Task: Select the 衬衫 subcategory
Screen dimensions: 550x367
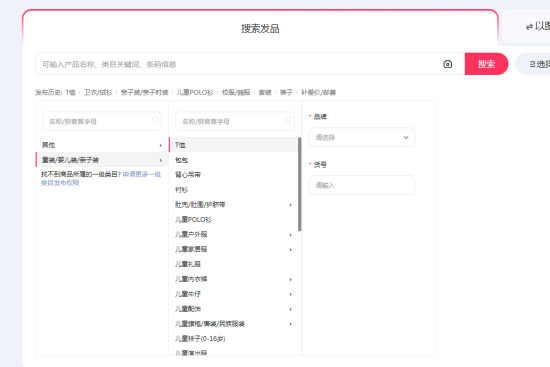Action: pos(233,190)
